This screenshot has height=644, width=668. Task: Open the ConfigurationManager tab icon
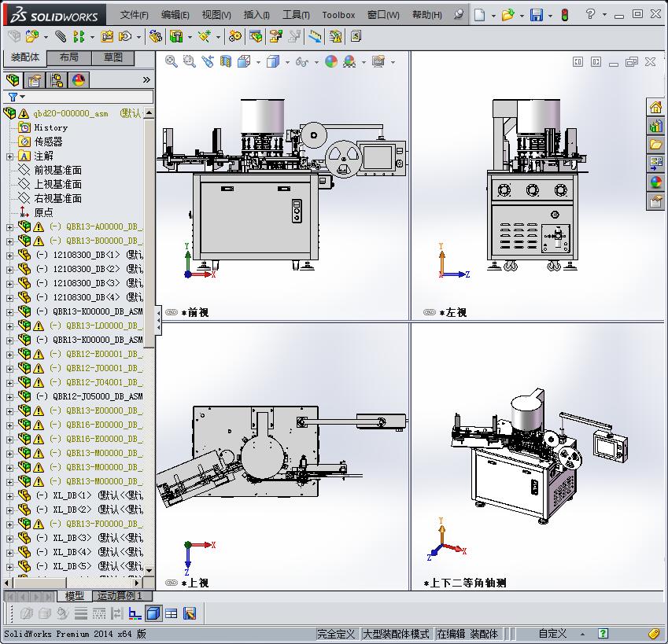[x=56, y=79]
